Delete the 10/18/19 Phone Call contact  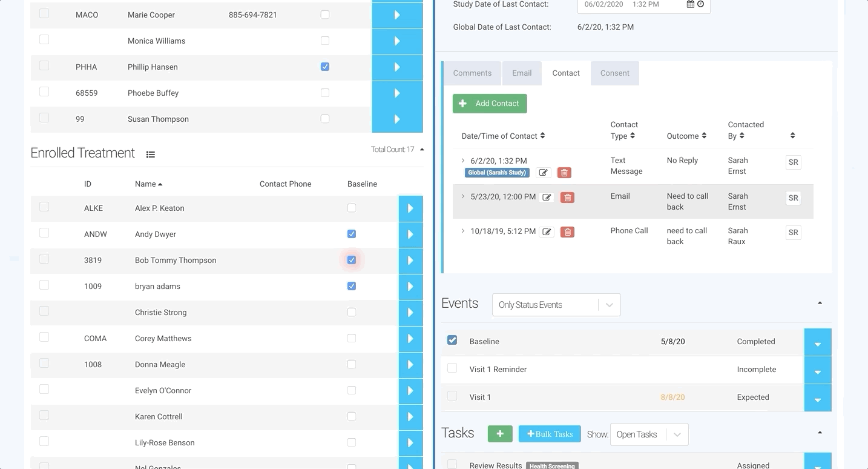click(567, 232)
